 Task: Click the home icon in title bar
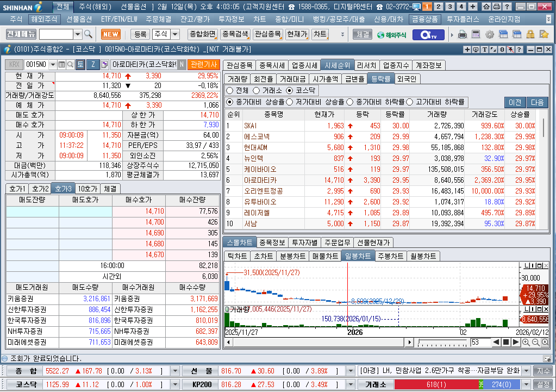pos(486,7)
